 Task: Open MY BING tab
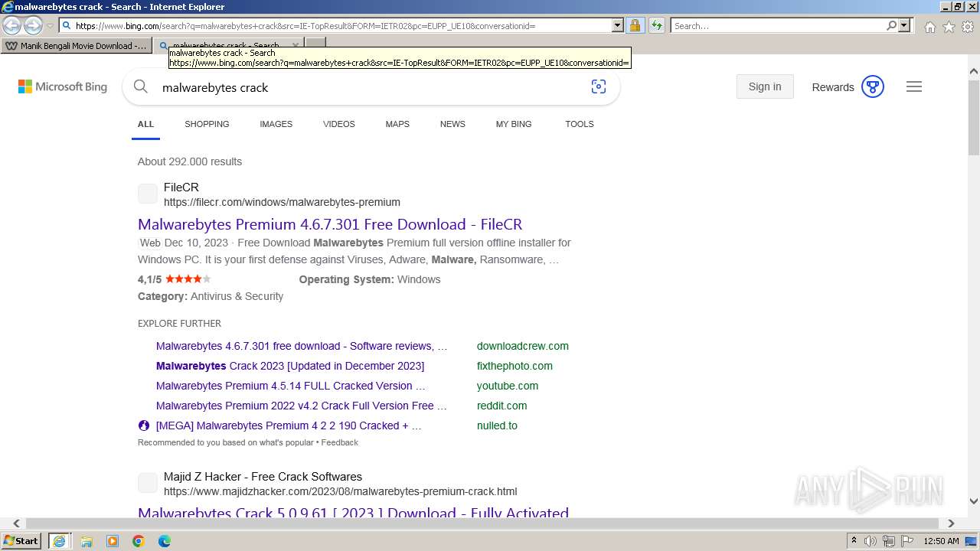tap(514, 124)
